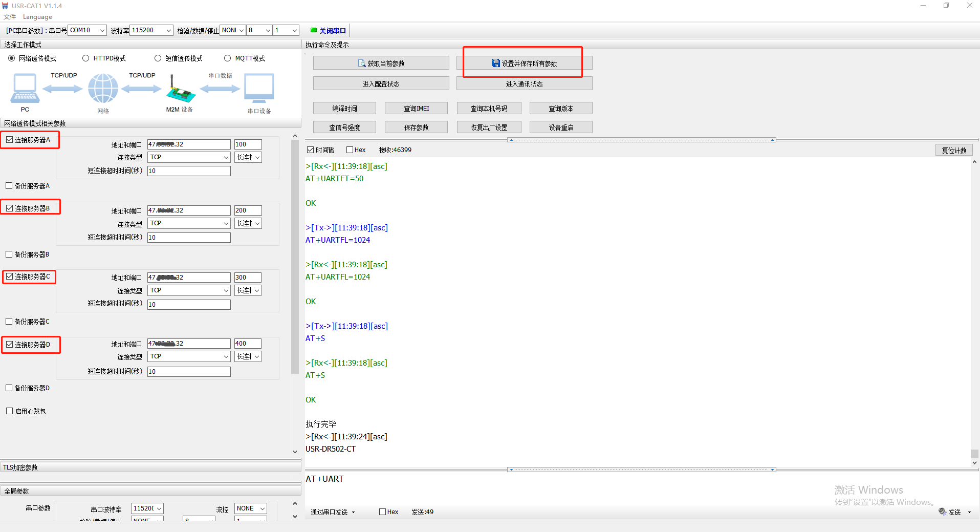Toggle the Hex display checkbox in receive area
The width and height of the screenshot is (980, 532).
(350, 150)
